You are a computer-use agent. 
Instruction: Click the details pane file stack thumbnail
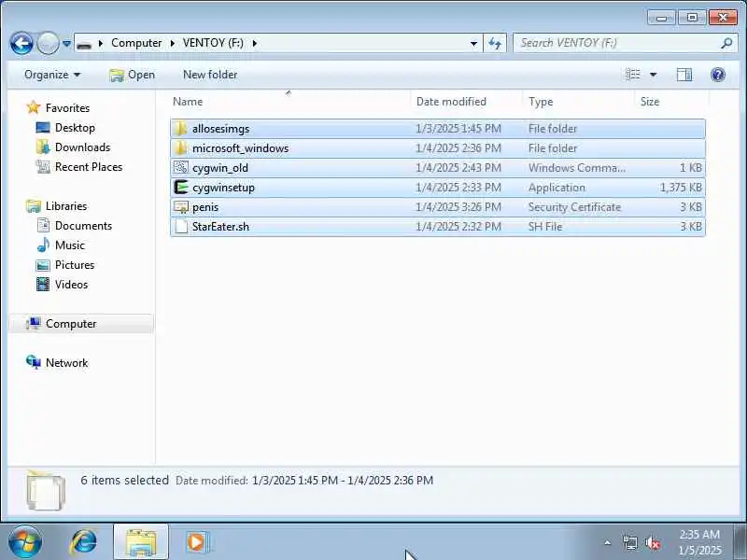coord(46,490)
